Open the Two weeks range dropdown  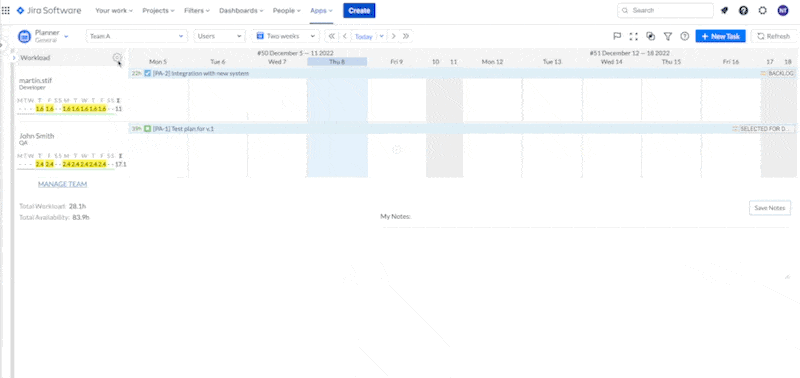pos(286,36)
